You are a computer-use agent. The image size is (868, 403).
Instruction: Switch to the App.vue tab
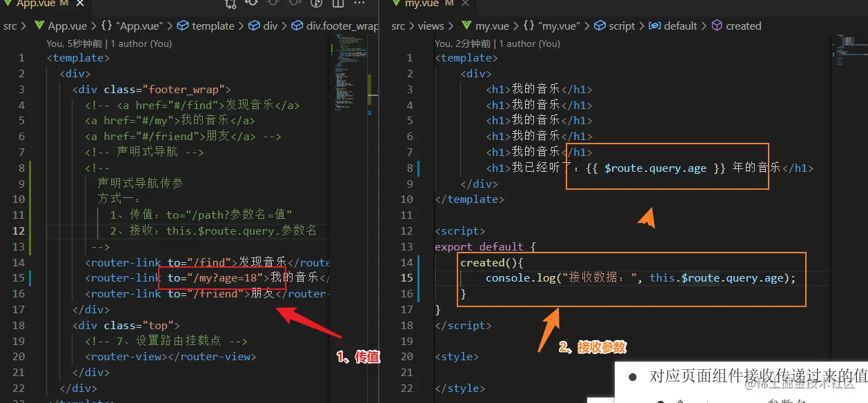click(x=38, y=5)
